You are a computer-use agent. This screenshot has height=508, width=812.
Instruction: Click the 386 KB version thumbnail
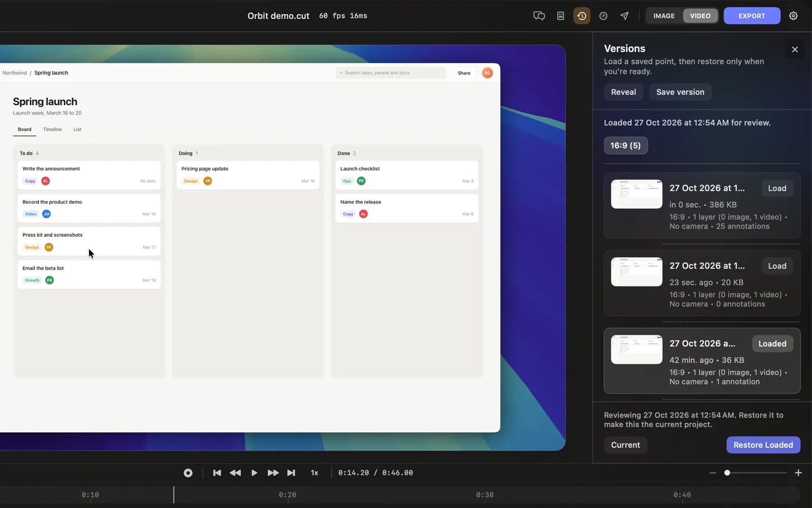coord(636,194)
